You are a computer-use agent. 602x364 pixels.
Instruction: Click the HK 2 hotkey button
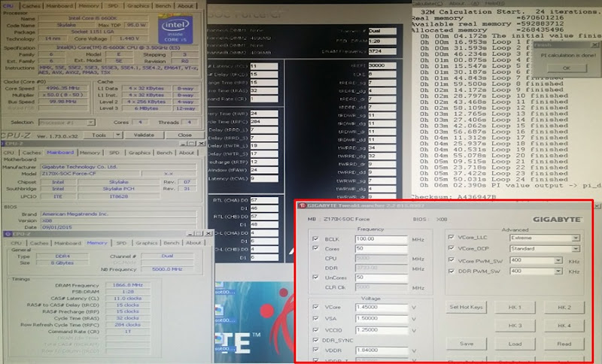[564, 307]
